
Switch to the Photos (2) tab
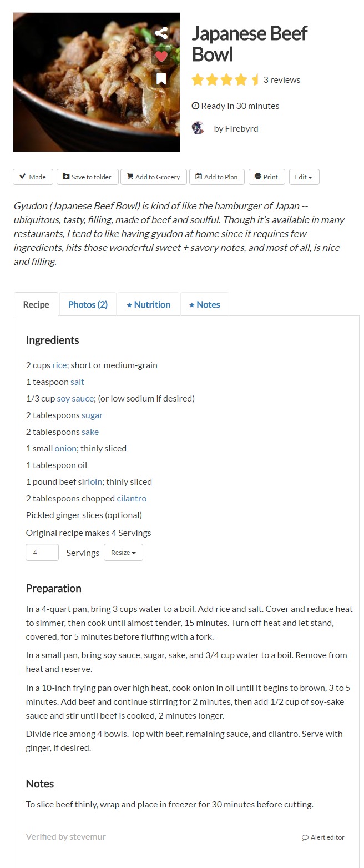(88, 304)
